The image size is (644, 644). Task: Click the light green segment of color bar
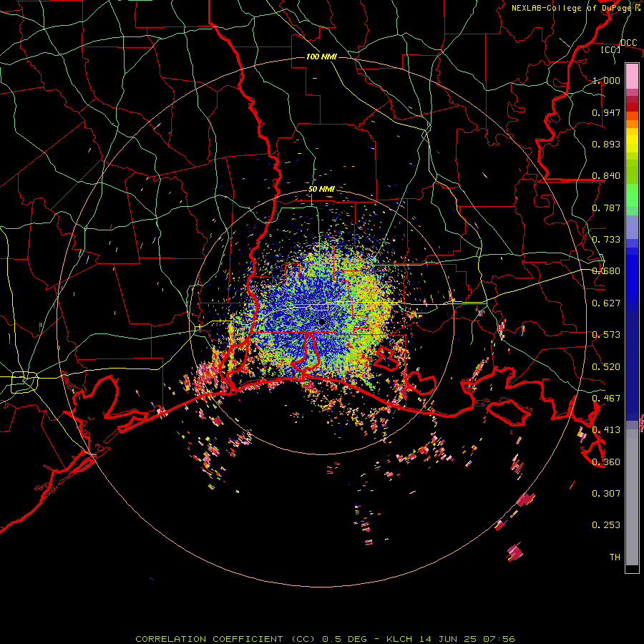pos(632,195)
